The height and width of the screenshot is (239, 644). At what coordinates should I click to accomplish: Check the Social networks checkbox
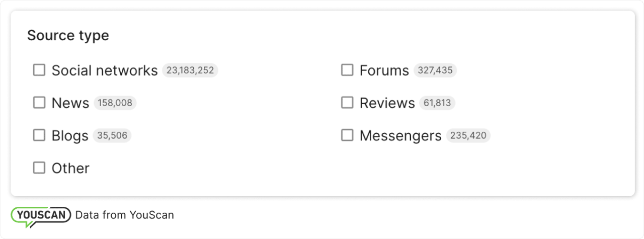(39, 70)
